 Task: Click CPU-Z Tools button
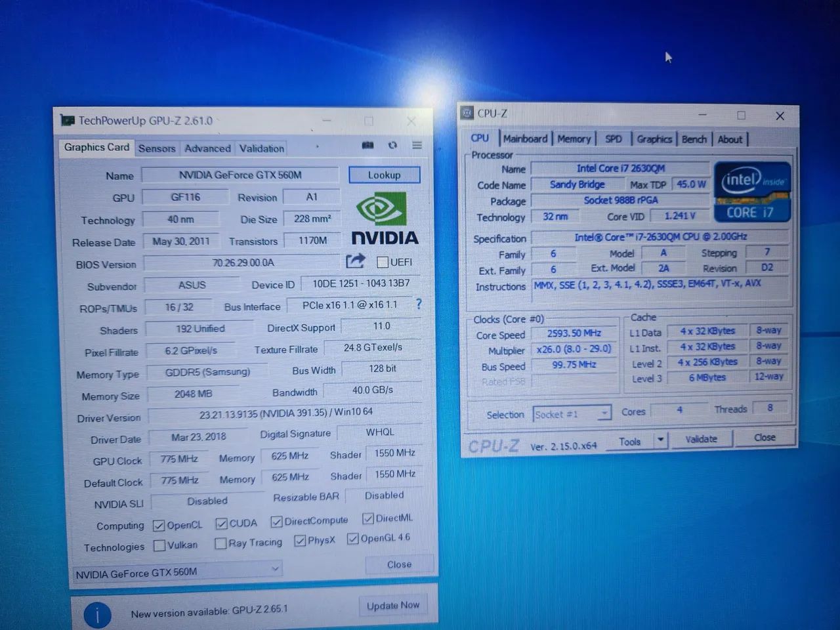click(629, 441)
